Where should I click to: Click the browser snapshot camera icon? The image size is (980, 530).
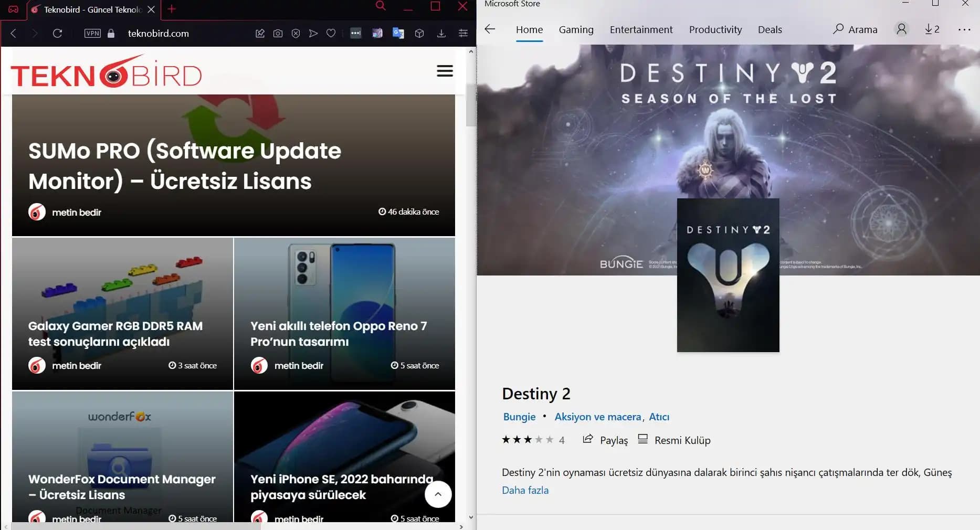(x=278, y=34)
